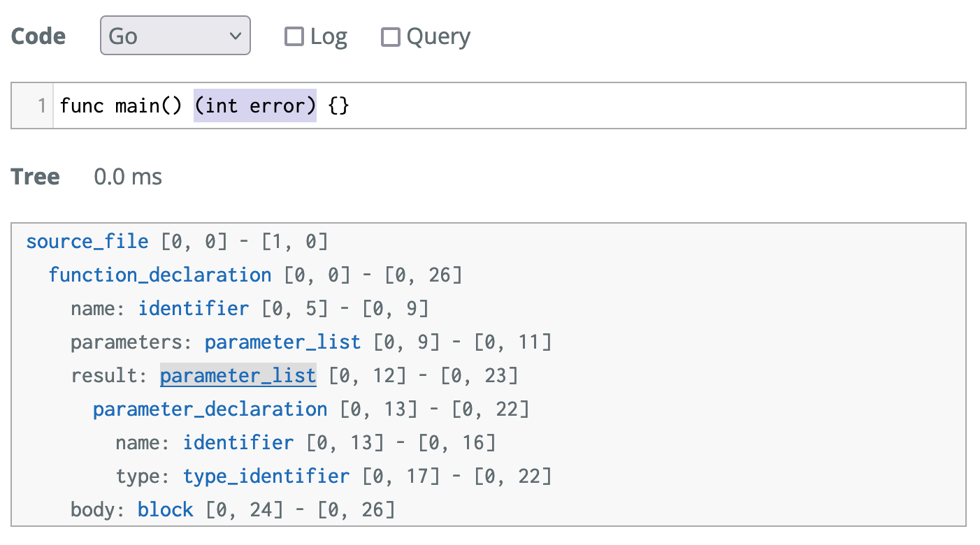
Task: Click the Log label text
Action: [329, 36]
